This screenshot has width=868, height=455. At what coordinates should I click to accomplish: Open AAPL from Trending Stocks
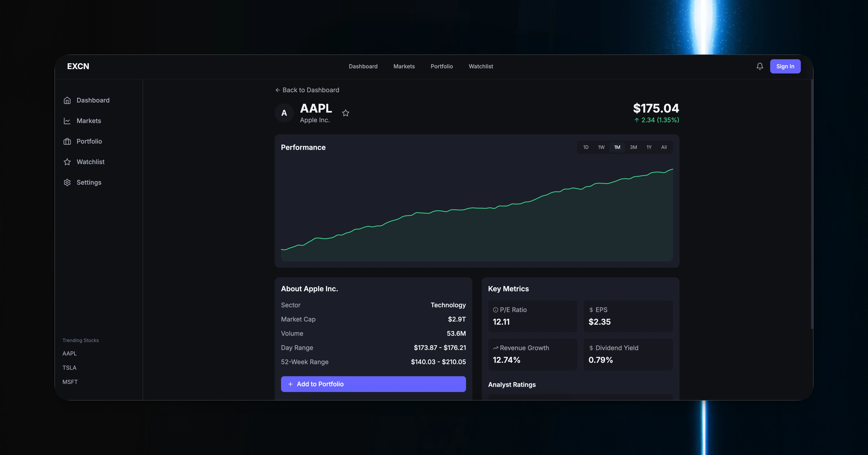(69, 353)
